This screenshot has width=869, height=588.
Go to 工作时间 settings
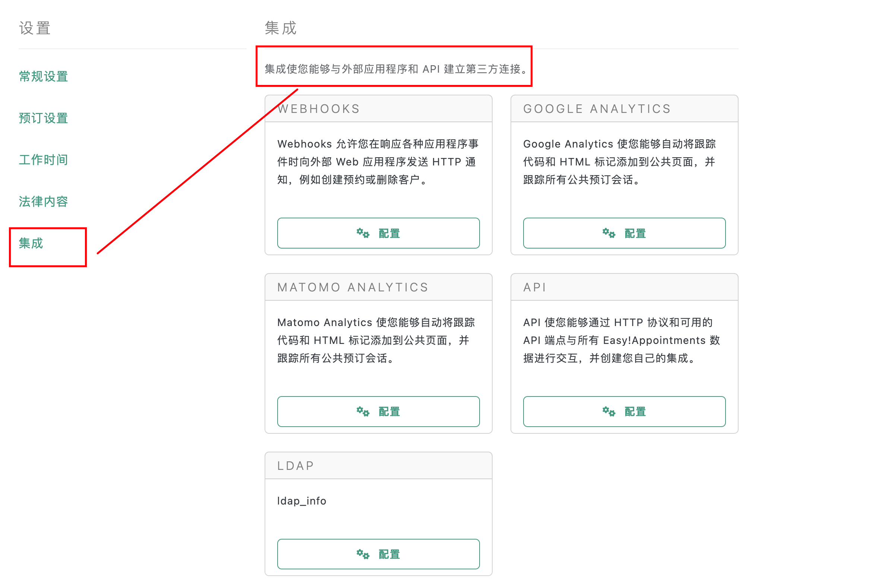coord(43,159)
